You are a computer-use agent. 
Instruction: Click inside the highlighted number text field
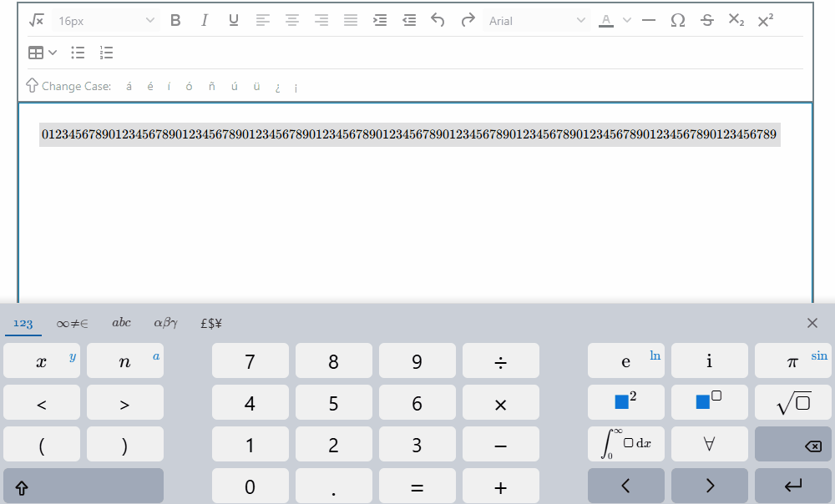(x=409, y=134)
